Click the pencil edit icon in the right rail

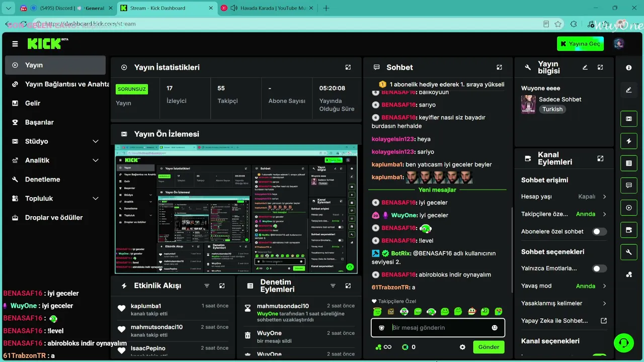(x=629, y=90)
